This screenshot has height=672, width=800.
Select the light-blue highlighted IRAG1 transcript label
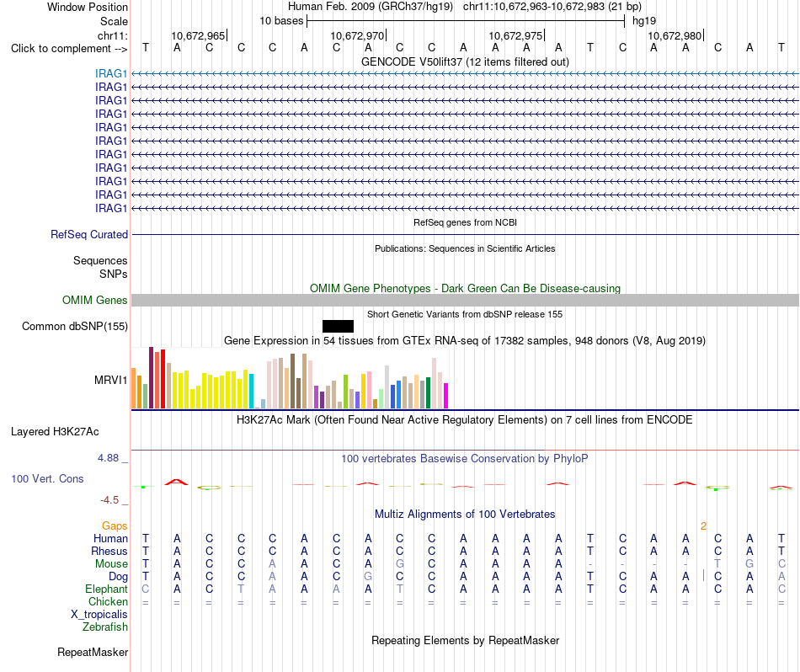coord(110,73)
